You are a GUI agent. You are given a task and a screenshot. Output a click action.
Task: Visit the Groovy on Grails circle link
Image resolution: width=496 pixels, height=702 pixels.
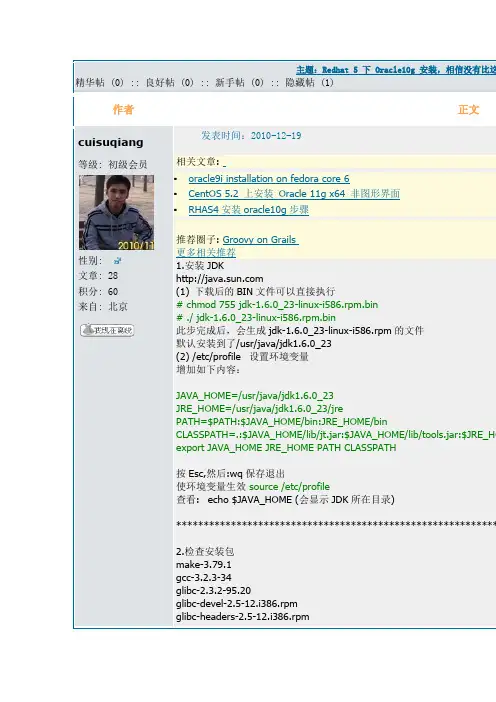(260, 240)
